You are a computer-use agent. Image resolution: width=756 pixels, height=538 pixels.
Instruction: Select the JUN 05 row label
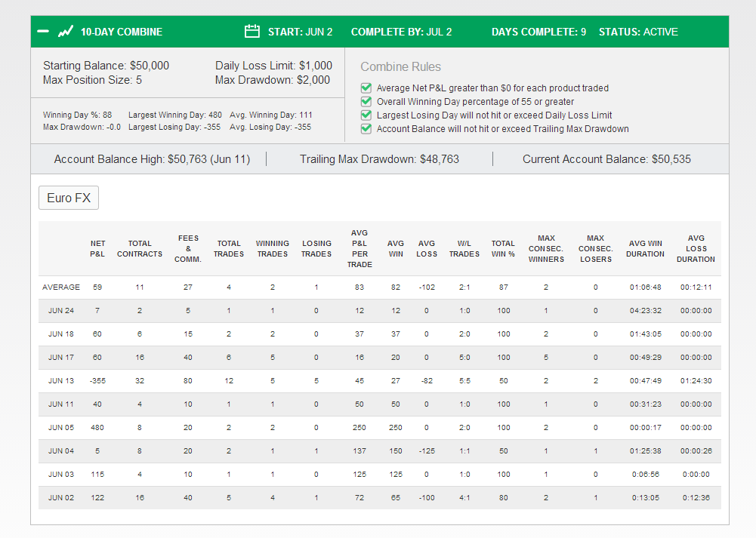click(x=61, y=427)
